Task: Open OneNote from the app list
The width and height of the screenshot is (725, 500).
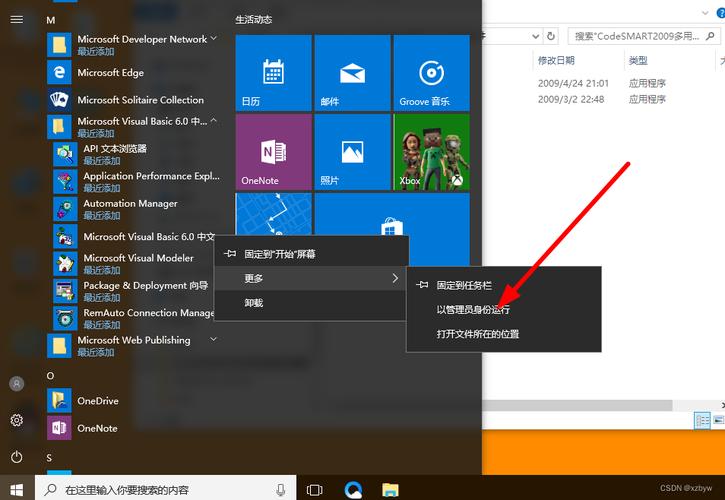Action: coord(59,428)
